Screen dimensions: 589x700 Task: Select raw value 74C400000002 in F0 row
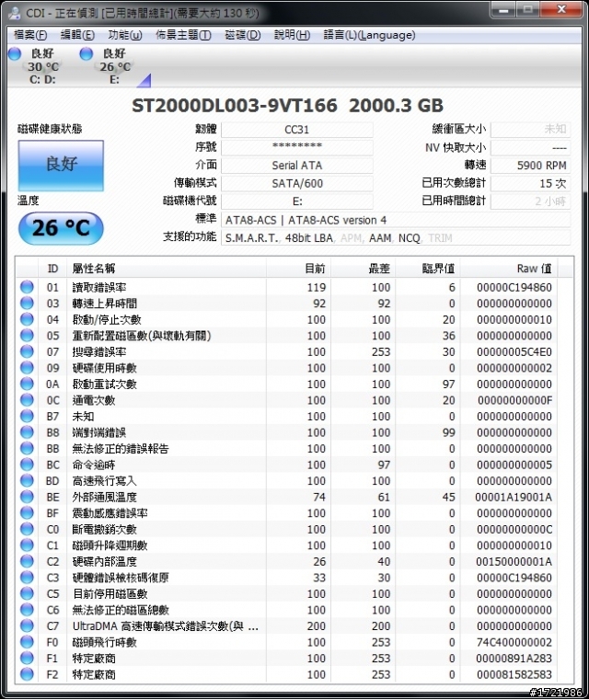pos(514,642)
